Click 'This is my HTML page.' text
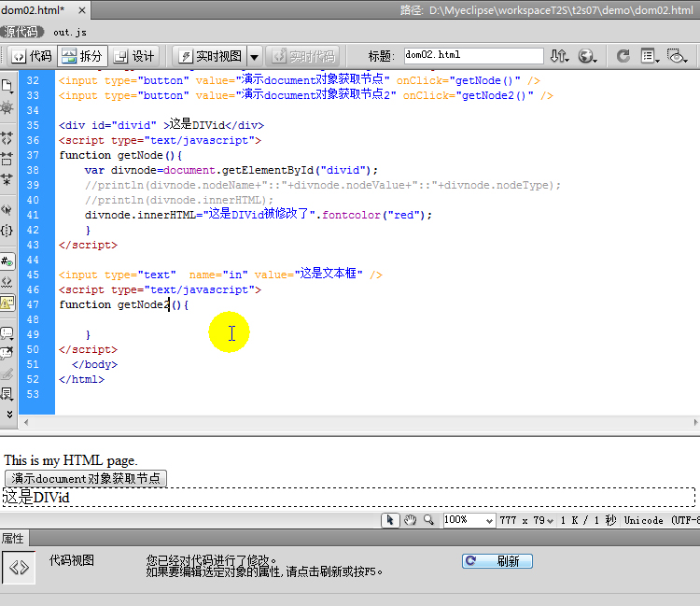Screen dimensions: 700x606 tap(71, 460)
